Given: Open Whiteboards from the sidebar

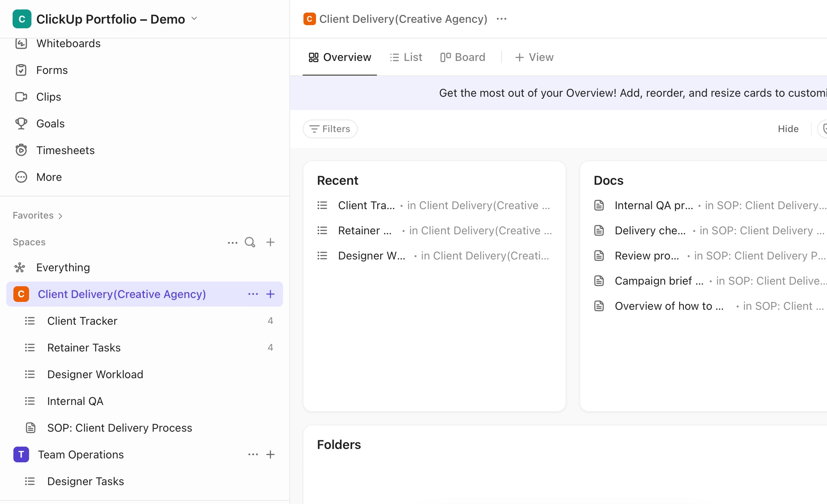Looking at the screenshot, I should coord(68,43).
